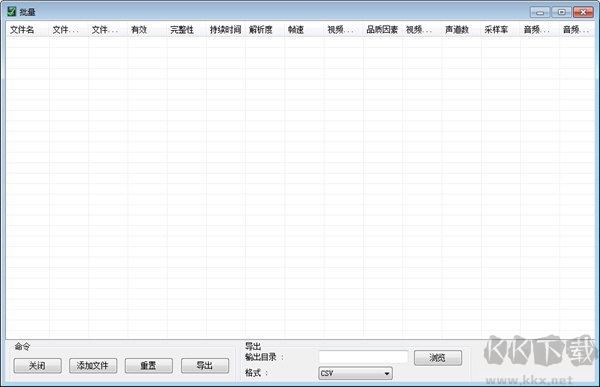Image resolution: width=600 pixels, height=387 pixels.
Task: Click the 浏览 button for the output directory
Action: (x=438, y=358)
